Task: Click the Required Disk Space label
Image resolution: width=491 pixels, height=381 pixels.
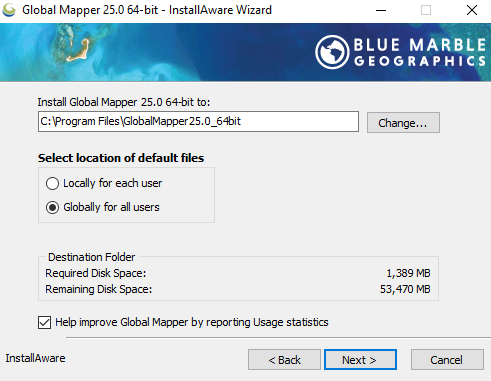Action: [x=96, y=273]
